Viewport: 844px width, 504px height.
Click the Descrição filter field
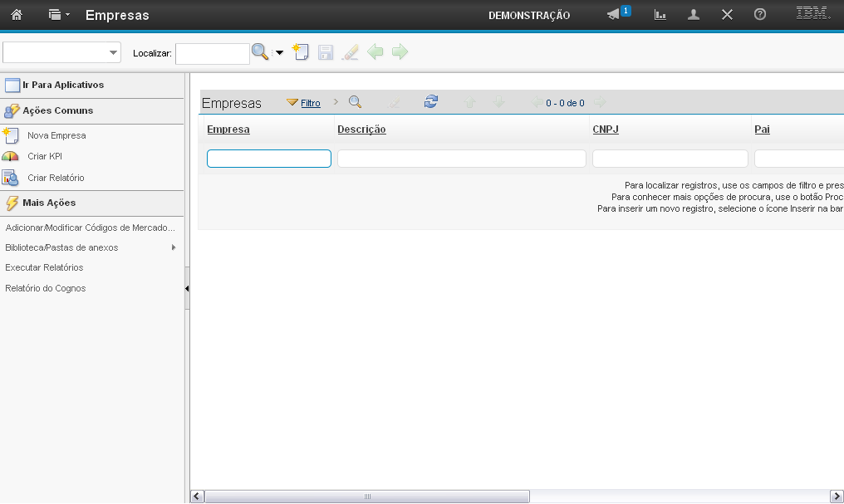461,159
